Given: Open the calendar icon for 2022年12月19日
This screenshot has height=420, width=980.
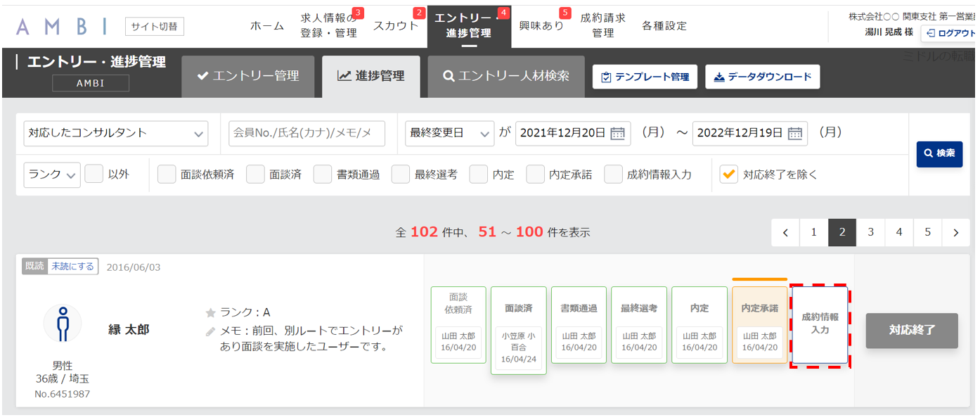Looking at the screenshot, I should (x=795, y=134).
